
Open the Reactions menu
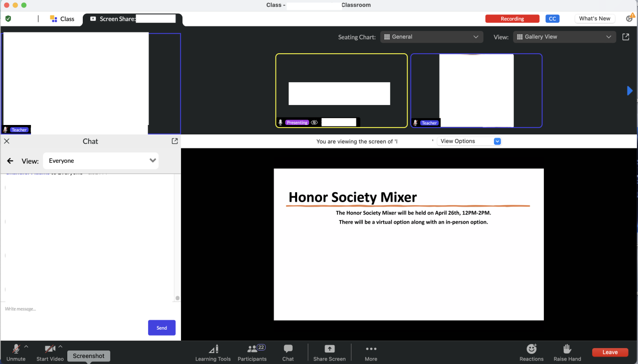tap(531, 352)
